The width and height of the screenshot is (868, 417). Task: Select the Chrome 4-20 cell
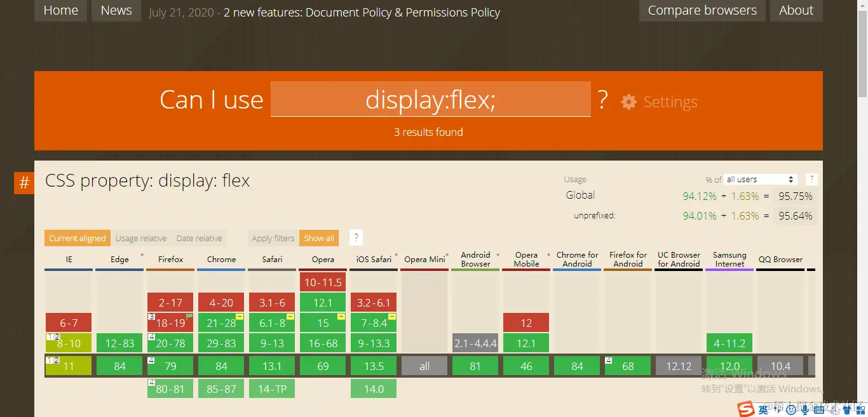(x=221, y=302)
